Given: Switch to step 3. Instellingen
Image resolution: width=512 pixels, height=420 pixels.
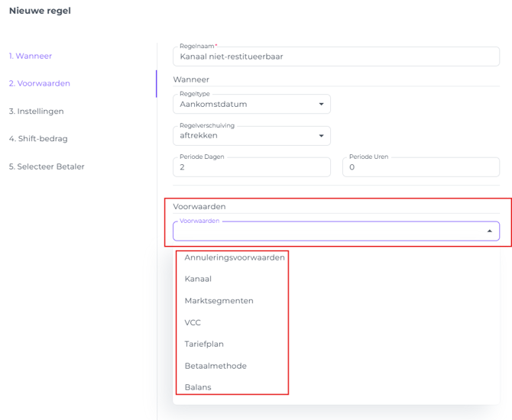Looking at the screenshot, I should [36, 111].
